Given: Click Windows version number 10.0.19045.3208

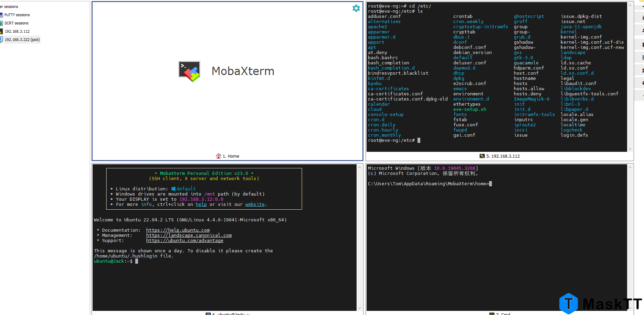Looking at the screenshot, I should pyautogui.click(x=455, y=168).
